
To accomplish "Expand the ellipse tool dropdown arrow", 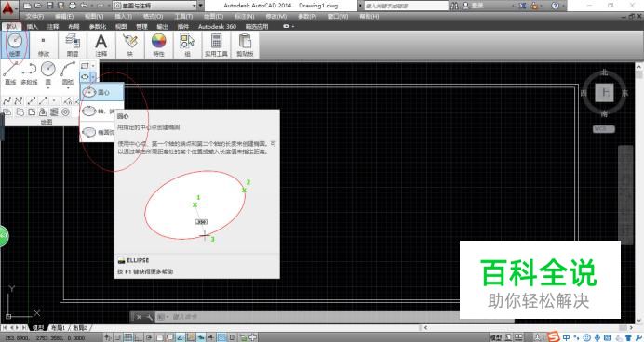I will (93, 77).
